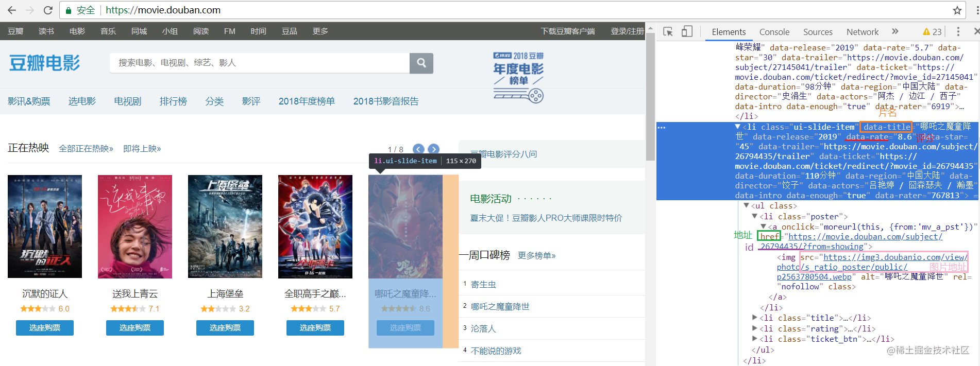The width and height of the screenshot is (980, 366).
Task: Open 寄生虫 in weekly chart
Action: point(483,284)
